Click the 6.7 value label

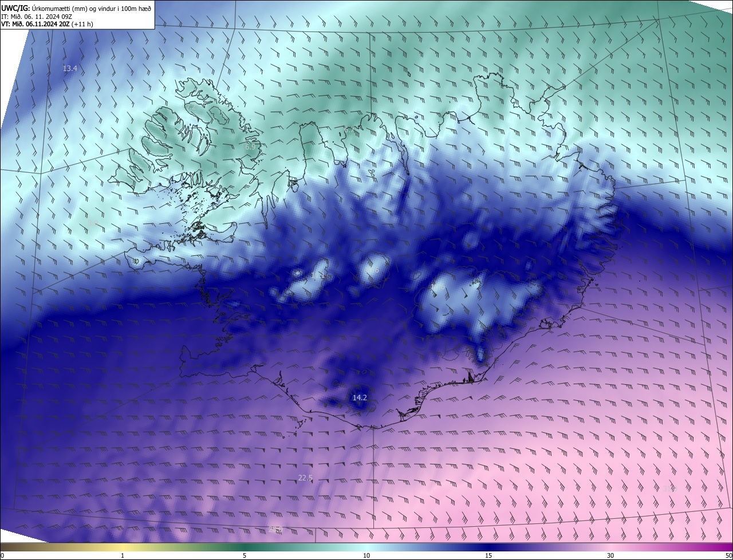(x=349, y=130)
